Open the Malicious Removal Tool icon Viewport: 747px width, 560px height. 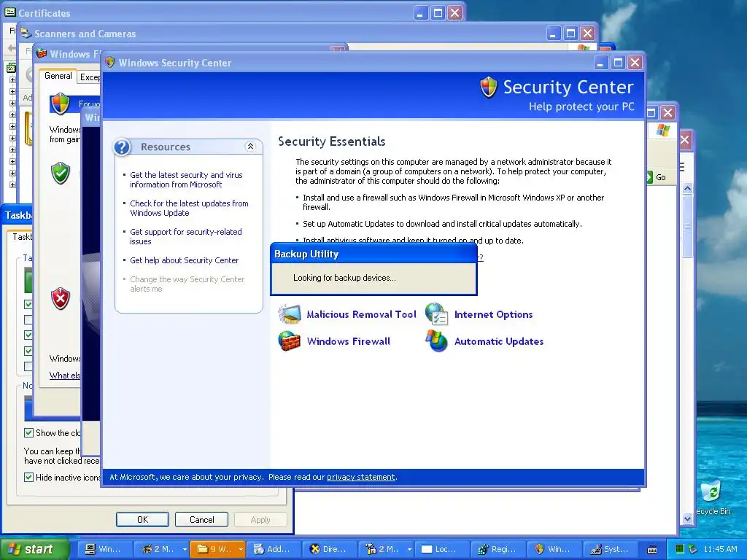tap(289, 314)
